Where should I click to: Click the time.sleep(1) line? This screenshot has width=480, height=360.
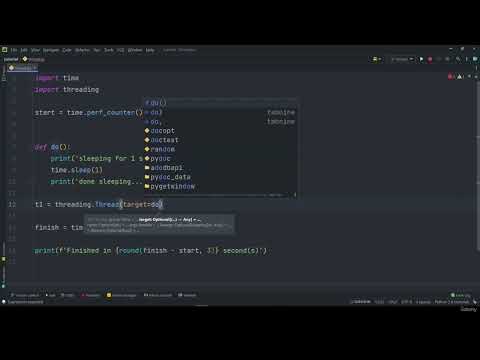[x=77, y=170]
